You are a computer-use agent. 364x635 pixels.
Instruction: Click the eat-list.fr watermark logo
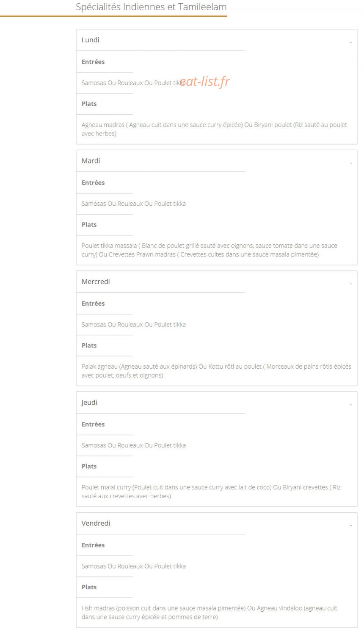[x=205, y=81]
